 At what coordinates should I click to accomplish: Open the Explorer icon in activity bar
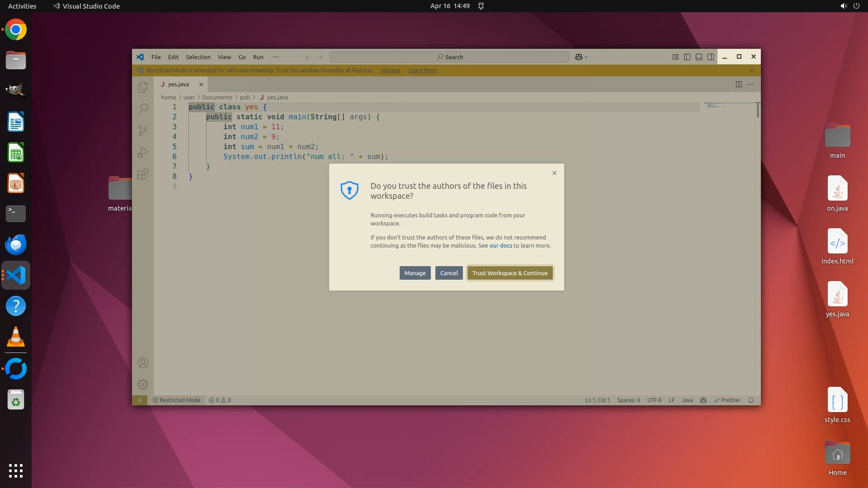[143, 87]
